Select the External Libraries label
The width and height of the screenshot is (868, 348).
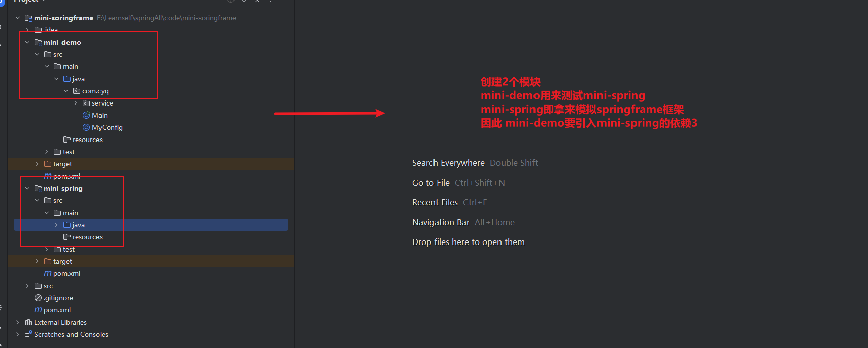[60, 322]
